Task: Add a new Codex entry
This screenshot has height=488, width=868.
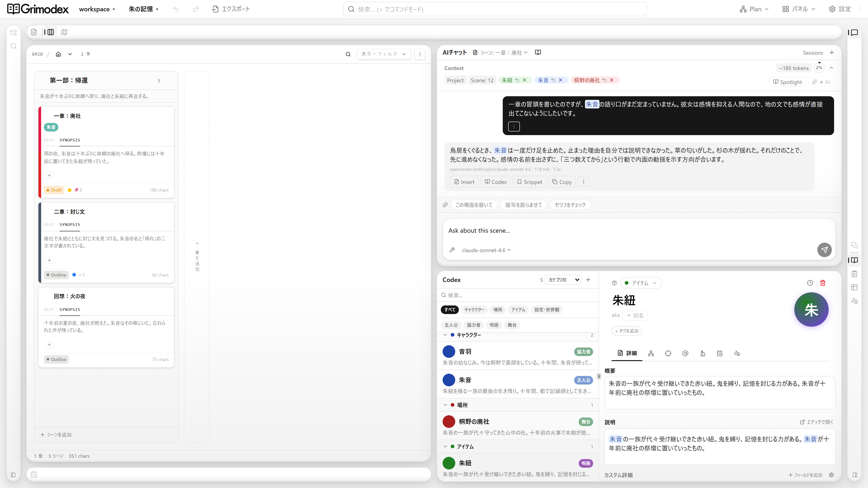Action: click(x=588, y=279)
